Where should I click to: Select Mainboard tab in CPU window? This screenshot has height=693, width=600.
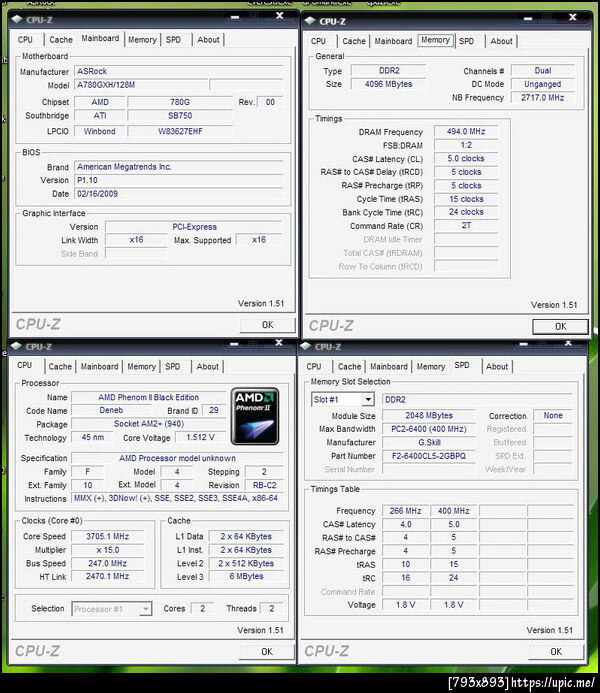point(99,366)
